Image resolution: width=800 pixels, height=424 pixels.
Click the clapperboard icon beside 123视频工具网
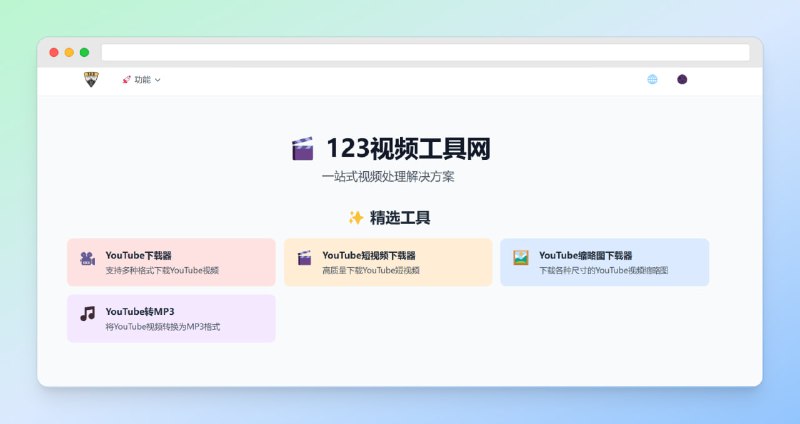click(x=303, y=148)
